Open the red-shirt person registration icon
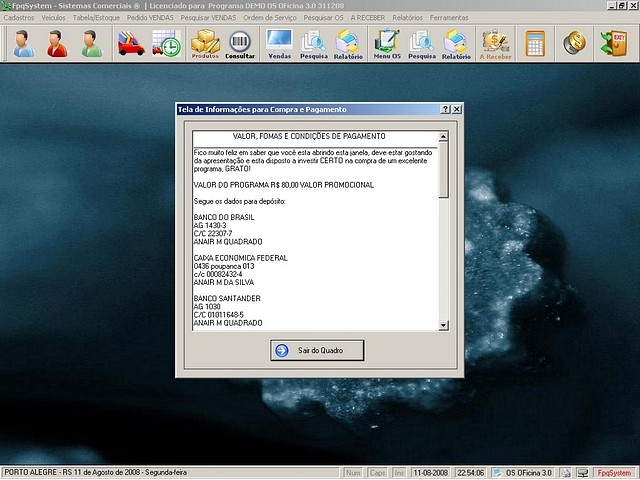The image size is (640, 480). (58, 43)
